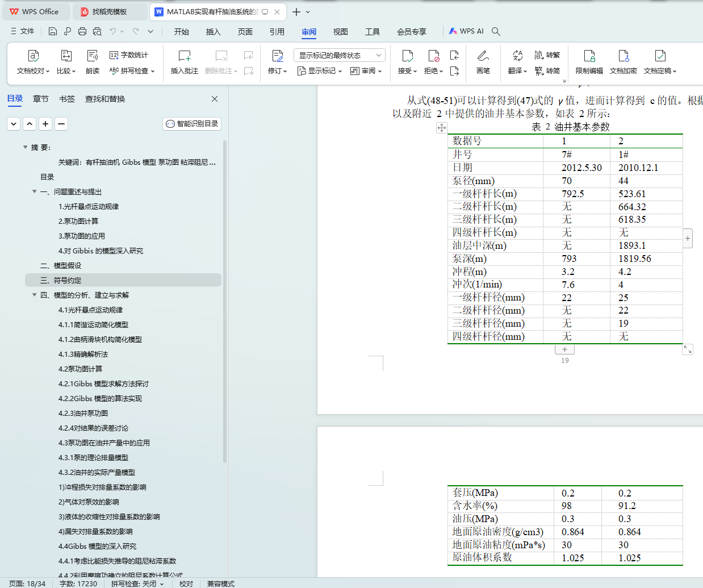The width and height of the screenshot is (703, 588).
Task: Click the 字数: 17230 status bar entry
Action: pyautogui.click(x=78, y=583)
